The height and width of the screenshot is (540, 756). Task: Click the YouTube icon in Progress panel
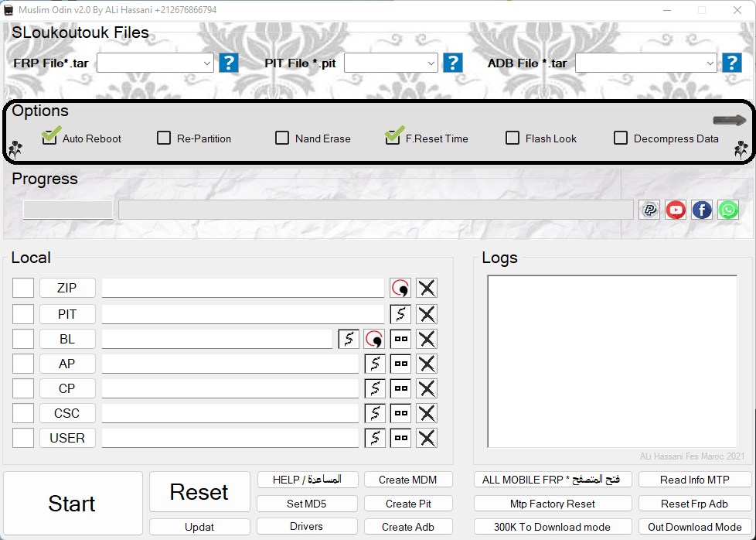pyautogui.click(x=676, y=210)
